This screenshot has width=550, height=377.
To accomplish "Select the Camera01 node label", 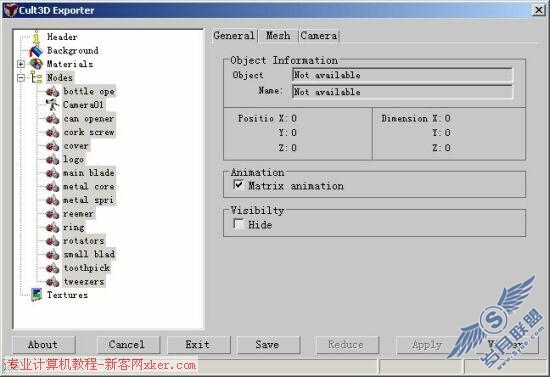I will point(83,105).
